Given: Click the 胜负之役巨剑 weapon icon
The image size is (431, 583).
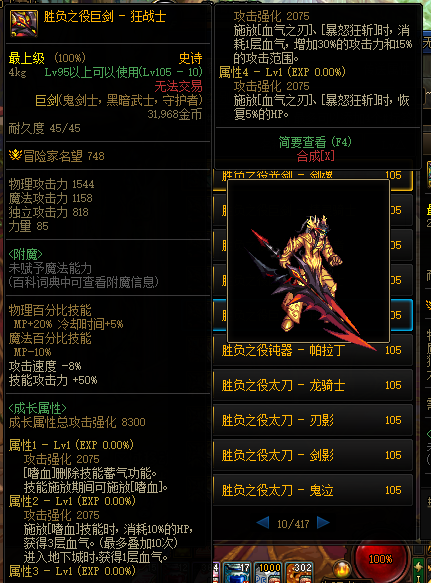Looking at the screenshot, I should pos(23,23).
